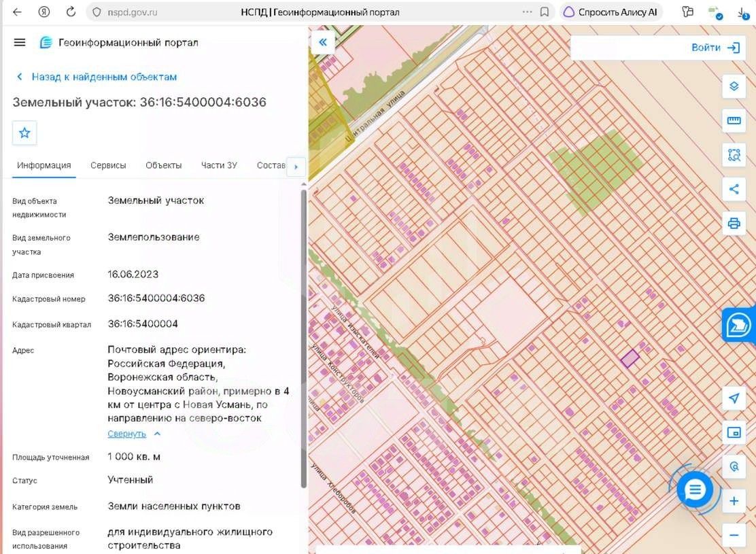
Task: Open the chat support bubble
Action: coord(695,490)
